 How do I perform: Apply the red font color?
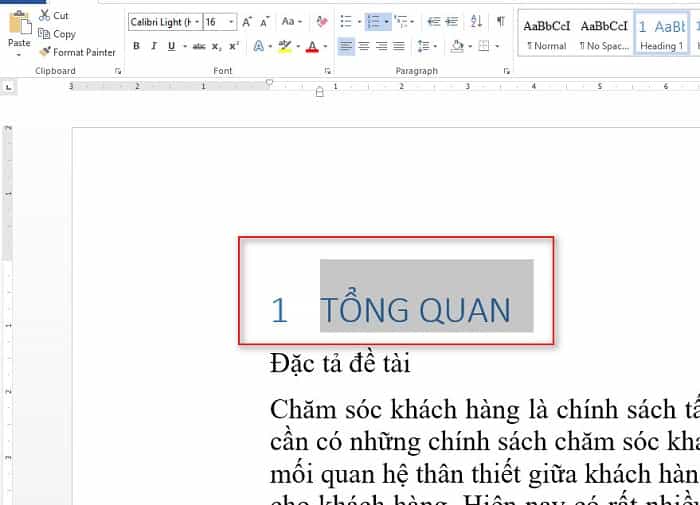[x=312, y=46]
